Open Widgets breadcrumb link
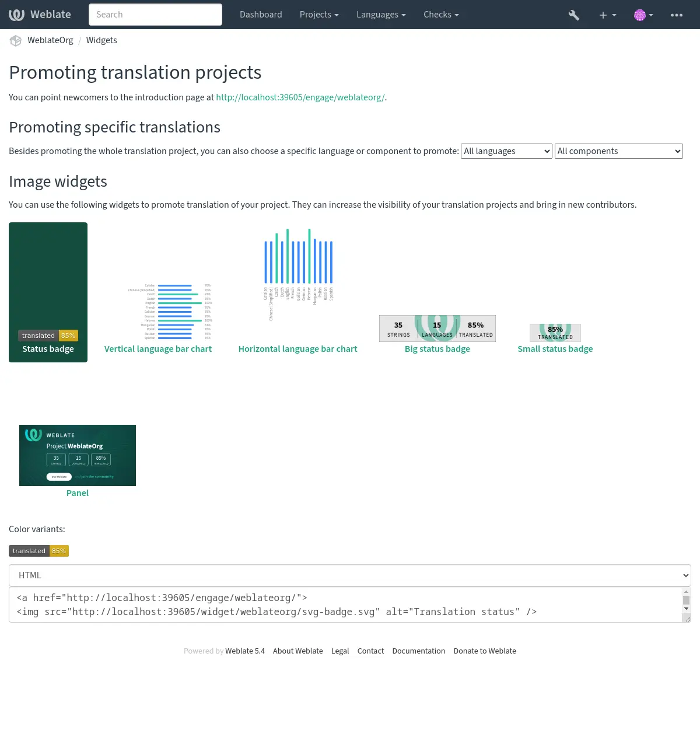This screenshot has width=700, height=737. (x=101, y=40)
